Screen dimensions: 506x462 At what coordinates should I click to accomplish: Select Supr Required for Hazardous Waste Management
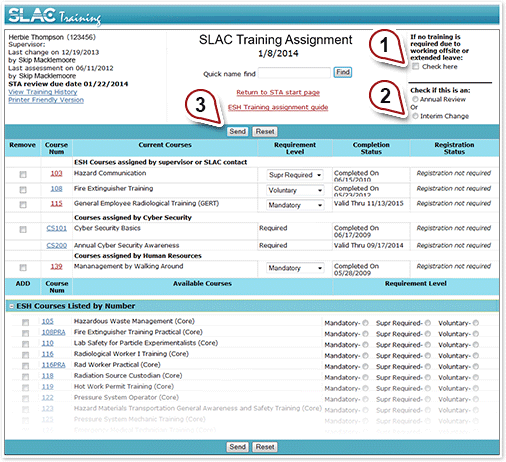click(x=428, y=323)
